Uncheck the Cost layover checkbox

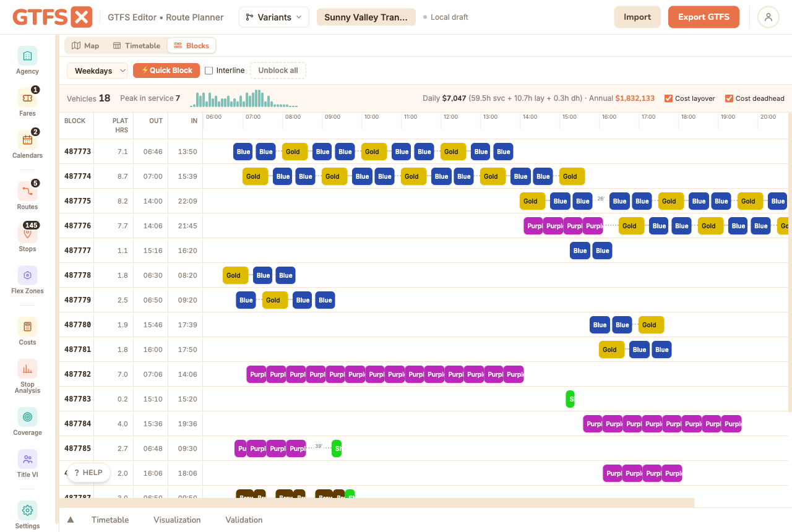click(668, 98)
